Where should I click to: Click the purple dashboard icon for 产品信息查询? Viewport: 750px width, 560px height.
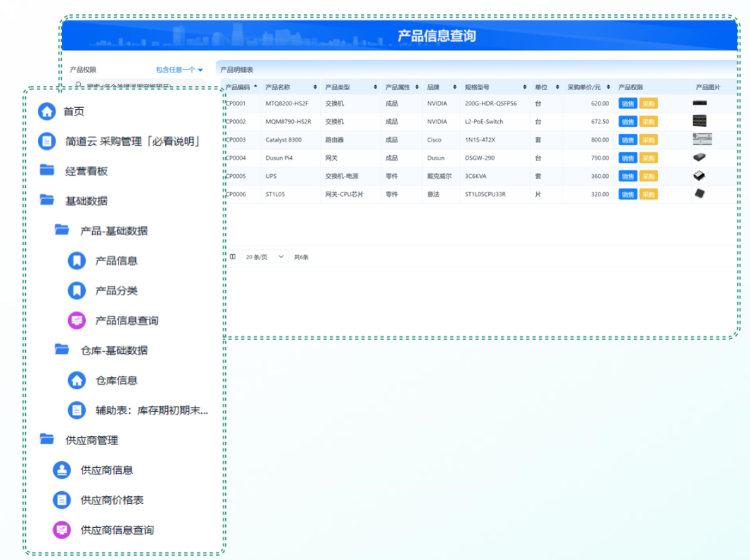pos(76,320)
